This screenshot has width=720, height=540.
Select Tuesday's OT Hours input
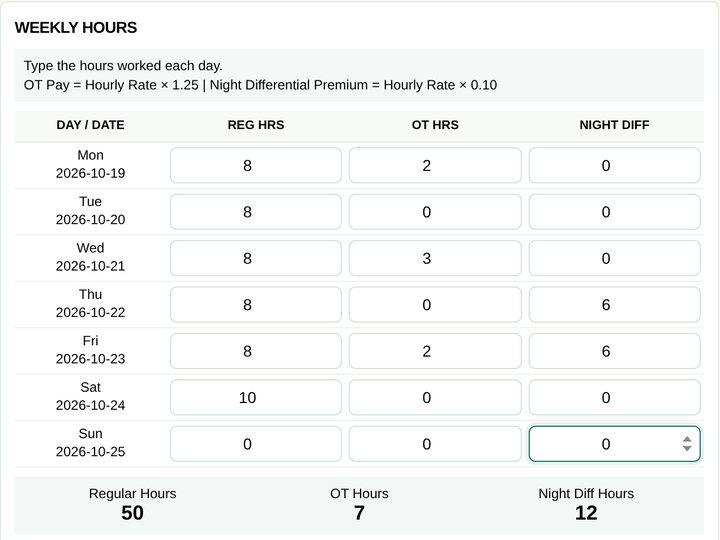tap(435, 212)
